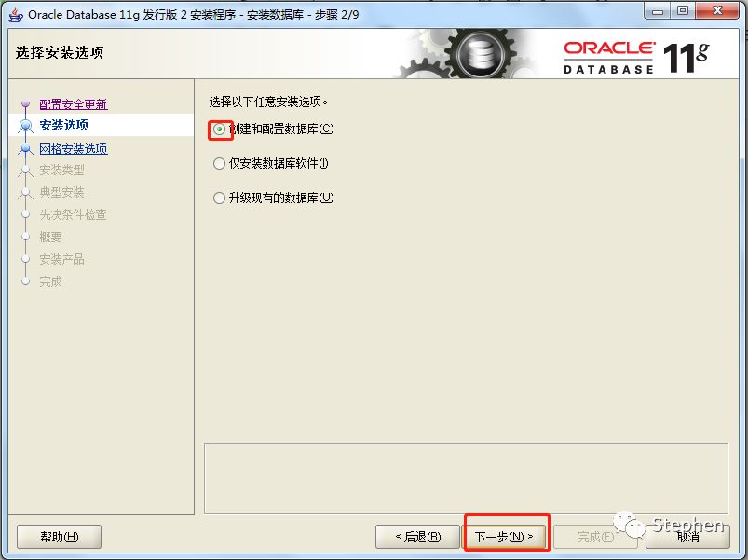Close the Oracle installer window
748x560 pixels.
[717, 11]
